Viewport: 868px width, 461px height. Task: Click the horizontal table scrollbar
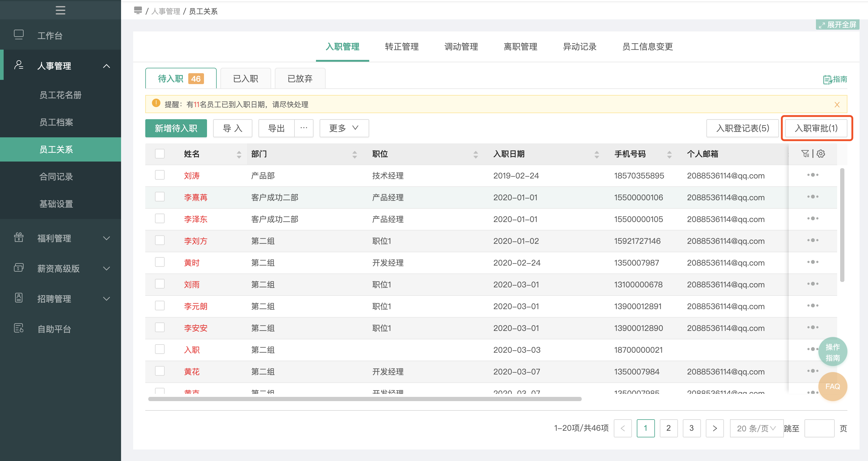point(365,399)
